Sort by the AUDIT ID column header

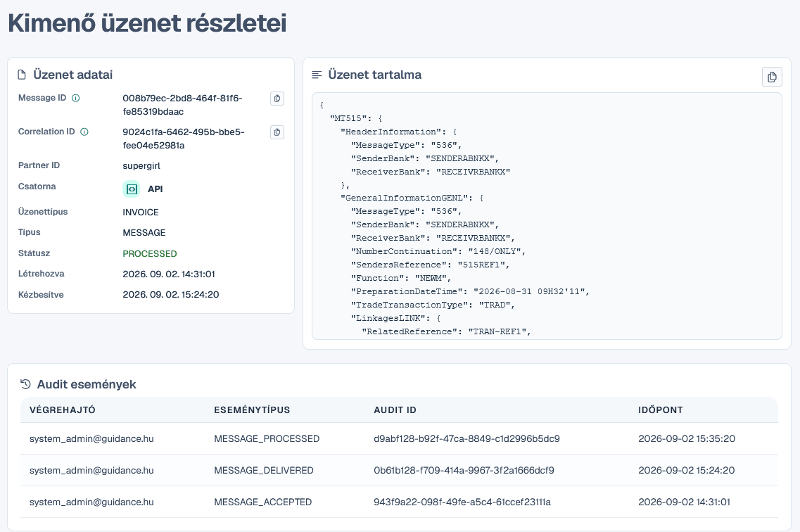pyautogui.click(x=395, y=410)
